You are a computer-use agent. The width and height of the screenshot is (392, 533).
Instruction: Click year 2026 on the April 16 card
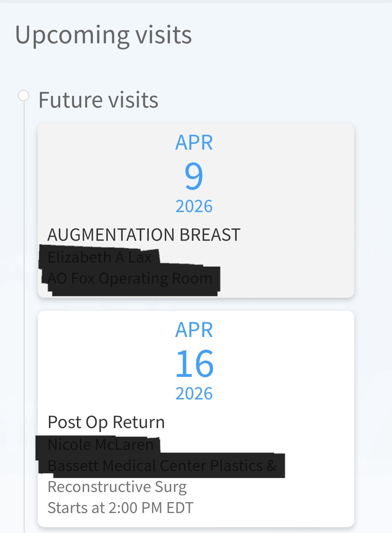click(x=194, y=394)
